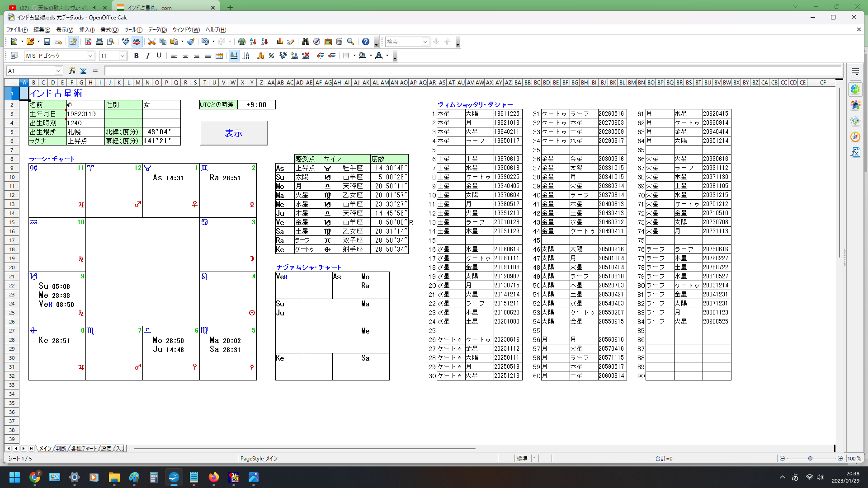Toggle Bold formatting
This screenshot has width=868, height=488.
tap(136, 56)
